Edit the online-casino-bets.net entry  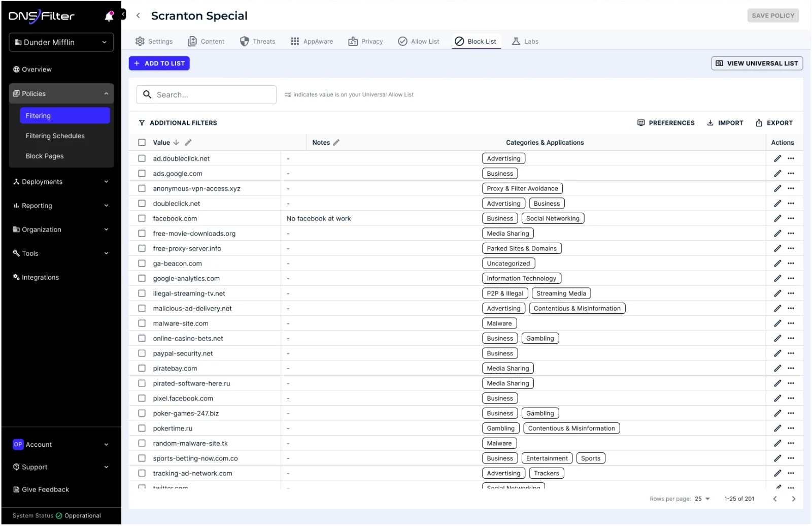click(x=777, y=339)
